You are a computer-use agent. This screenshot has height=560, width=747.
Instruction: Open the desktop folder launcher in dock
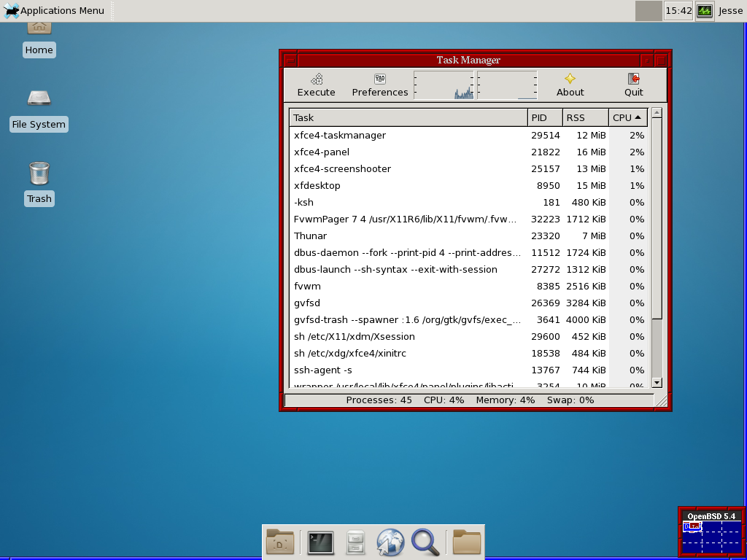click(280, 542)
